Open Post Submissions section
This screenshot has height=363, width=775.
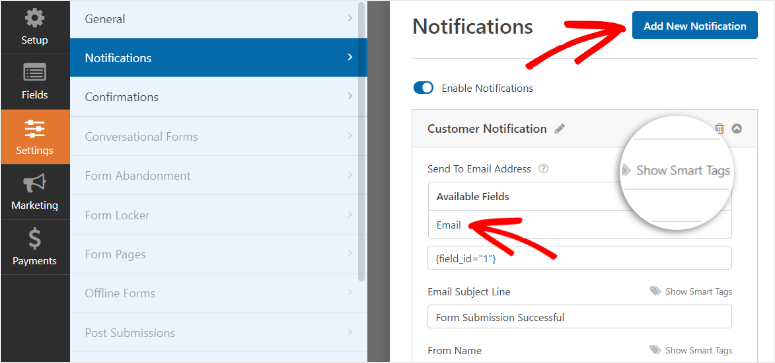tap(218, 332)
